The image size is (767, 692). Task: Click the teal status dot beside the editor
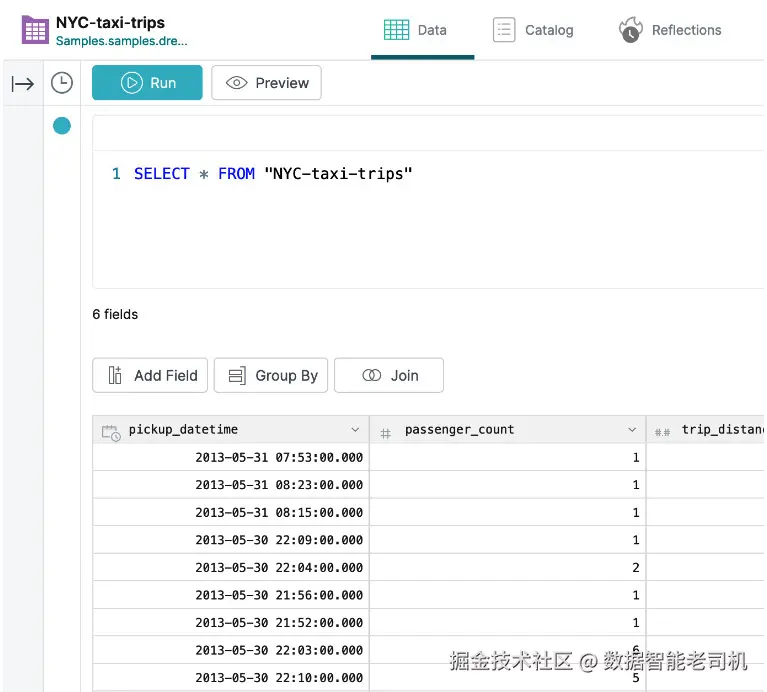pyautogui.click(x=62, y=126)
